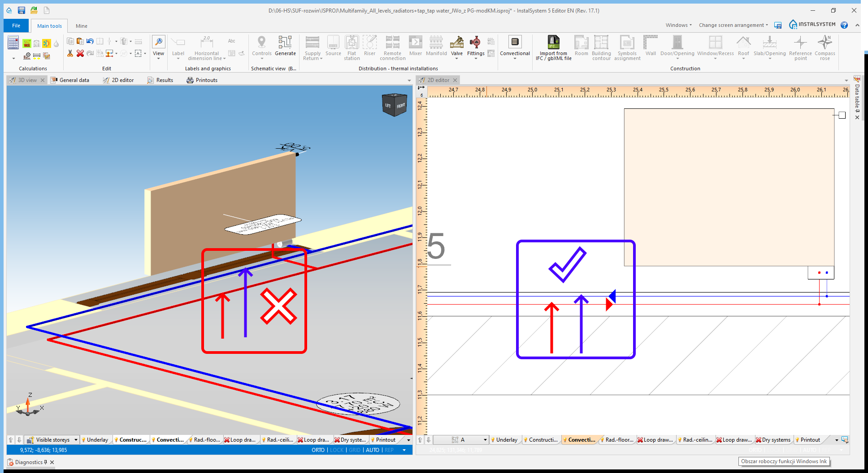Open the Windows menu at top right
Viewport: 868px width, 473px height.
[678, 25]
